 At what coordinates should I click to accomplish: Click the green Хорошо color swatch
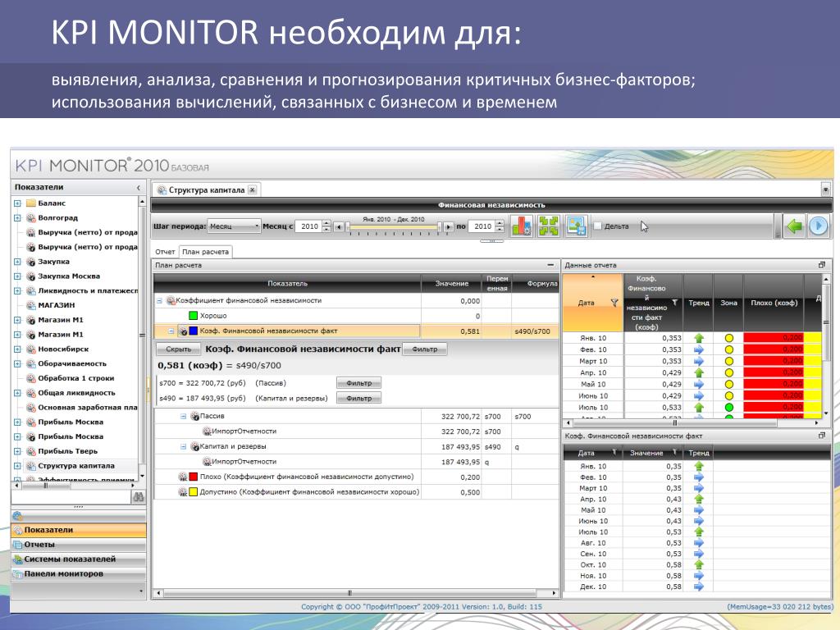point(194,316)
